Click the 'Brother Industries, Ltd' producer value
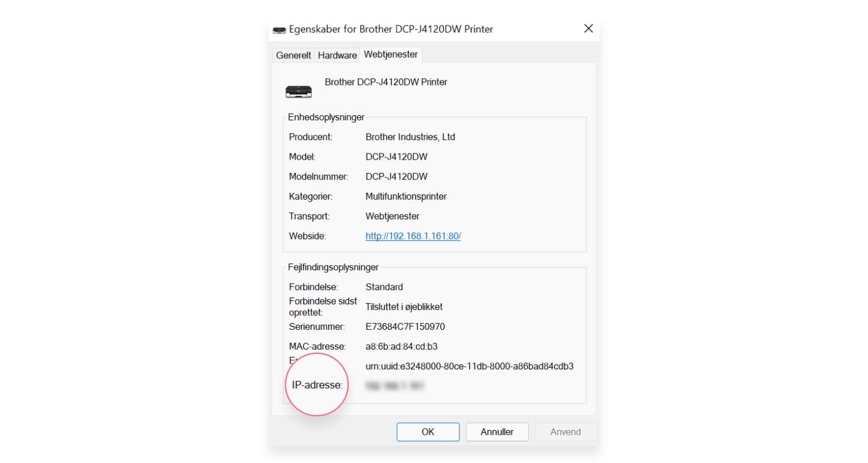The image size is (868, 463). coord(410,137)
